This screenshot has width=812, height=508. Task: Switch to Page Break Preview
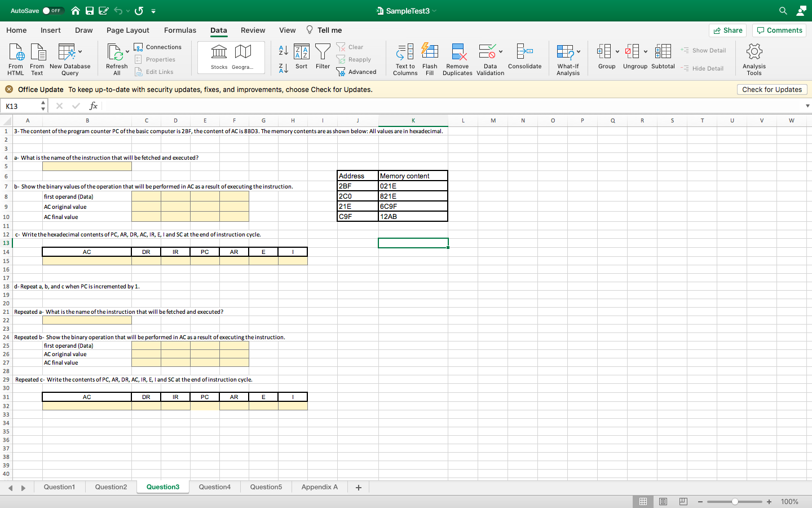click(683, 501)
